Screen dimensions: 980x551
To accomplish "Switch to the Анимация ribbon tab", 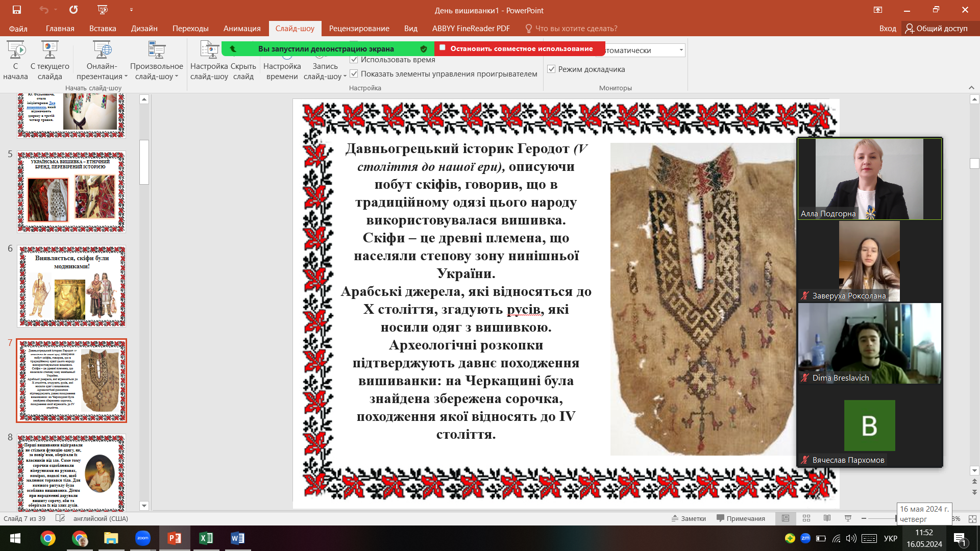I will coord(242,29).
